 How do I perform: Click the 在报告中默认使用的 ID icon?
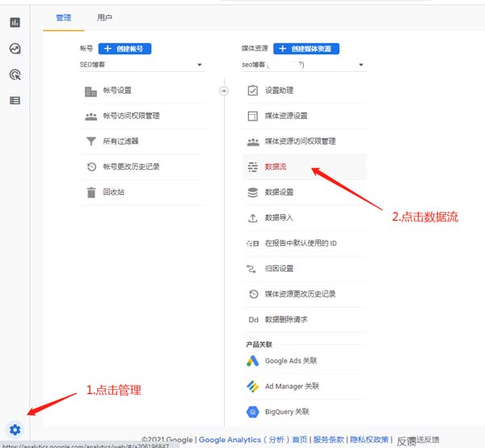(x=252, y=243)
